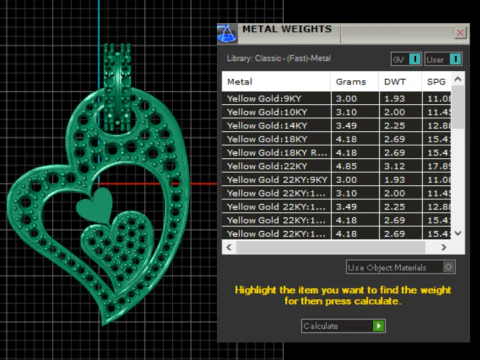
Task: Toggle the User library switch
Action: (443, 59)
